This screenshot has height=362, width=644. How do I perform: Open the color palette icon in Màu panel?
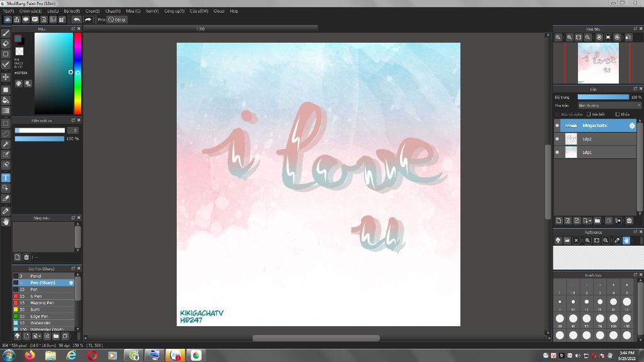point(19,84)
